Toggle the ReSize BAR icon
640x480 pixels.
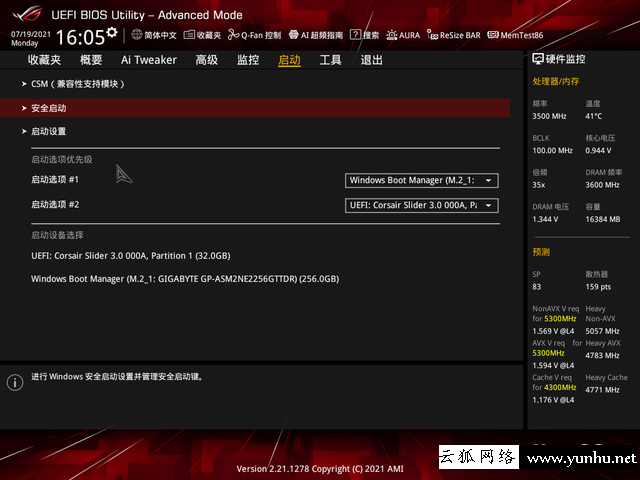433,35
